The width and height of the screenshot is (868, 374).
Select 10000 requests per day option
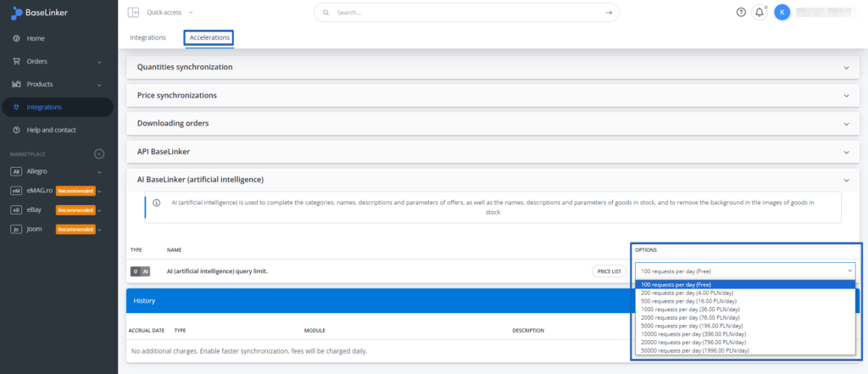coord(745,334)
